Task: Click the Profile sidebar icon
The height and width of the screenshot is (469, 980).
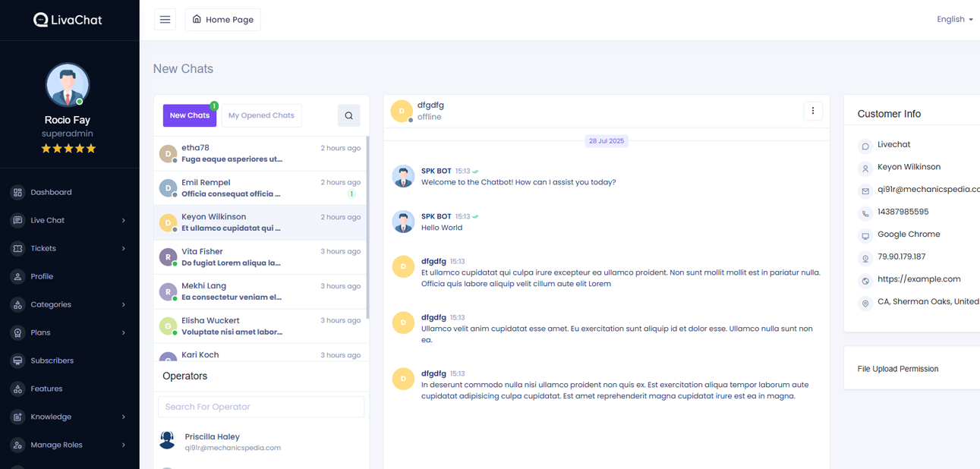Action: pos(17,277)
